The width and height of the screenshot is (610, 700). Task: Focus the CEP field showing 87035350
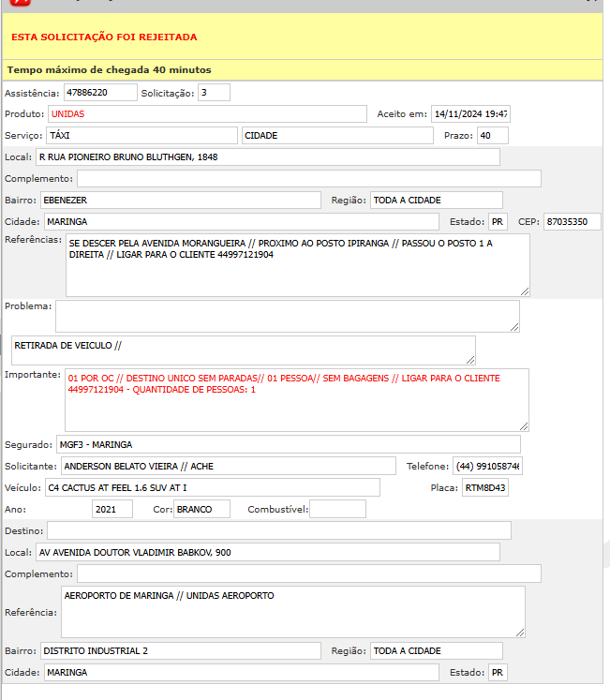tap(572, 222)
